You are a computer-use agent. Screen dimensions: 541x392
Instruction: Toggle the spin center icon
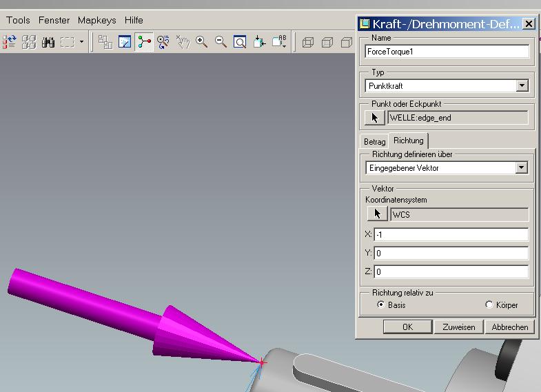click(144, 42)
